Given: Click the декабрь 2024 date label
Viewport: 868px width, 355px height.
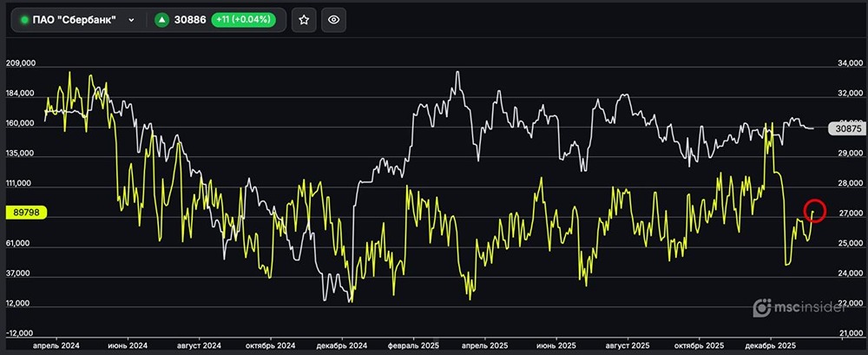Looking at the screenshot, I should pyautogui.click(x=342, y=345).
